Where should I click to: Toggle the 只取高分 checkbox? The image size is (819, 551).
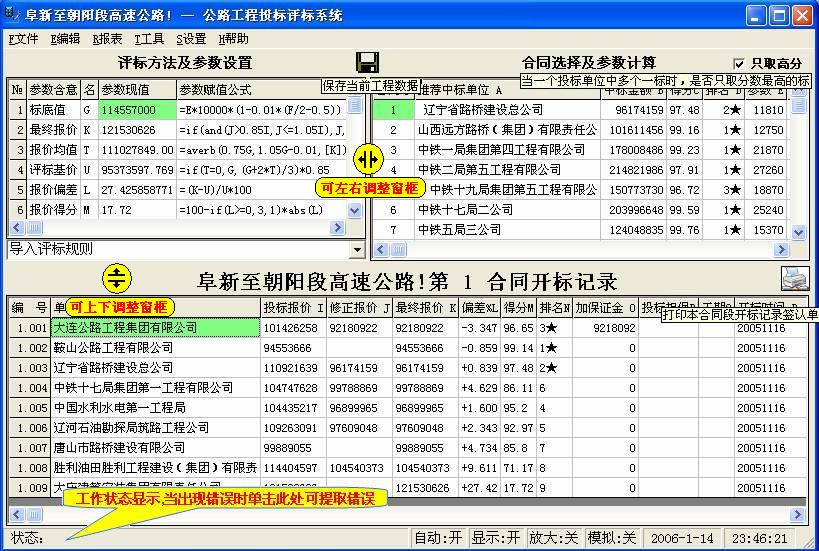[x=739, y=63]
